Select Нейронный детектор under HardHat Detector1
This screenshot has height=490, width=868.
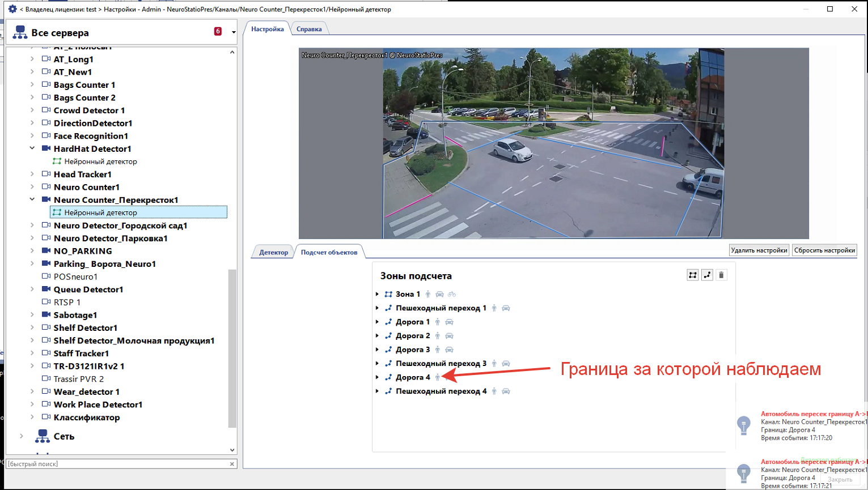pos(100,161)
